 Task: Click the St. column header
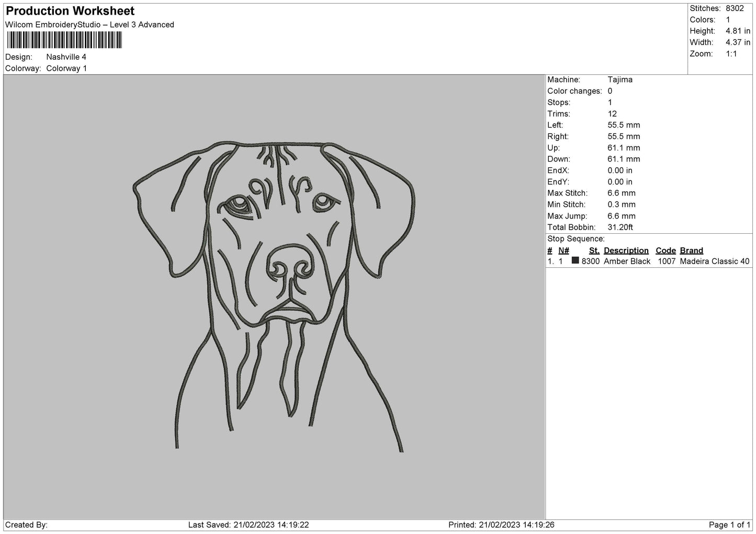pos(594,251)
